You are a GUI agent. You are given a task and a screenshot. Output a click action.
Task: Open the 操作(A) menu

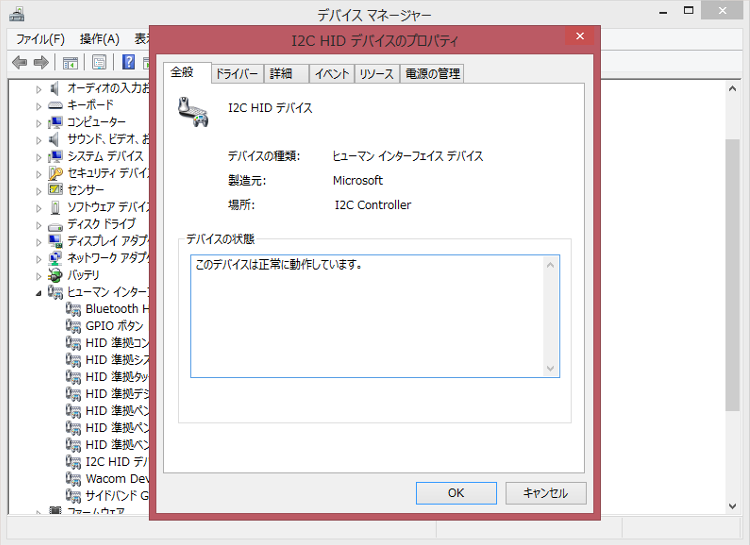click(99, 39)
